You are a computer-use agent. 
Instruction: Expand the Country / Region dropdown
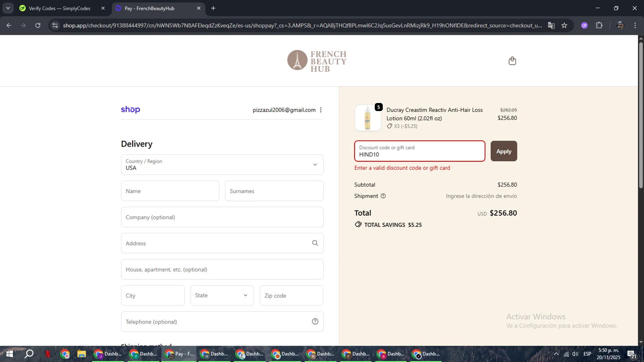[222, 165]
